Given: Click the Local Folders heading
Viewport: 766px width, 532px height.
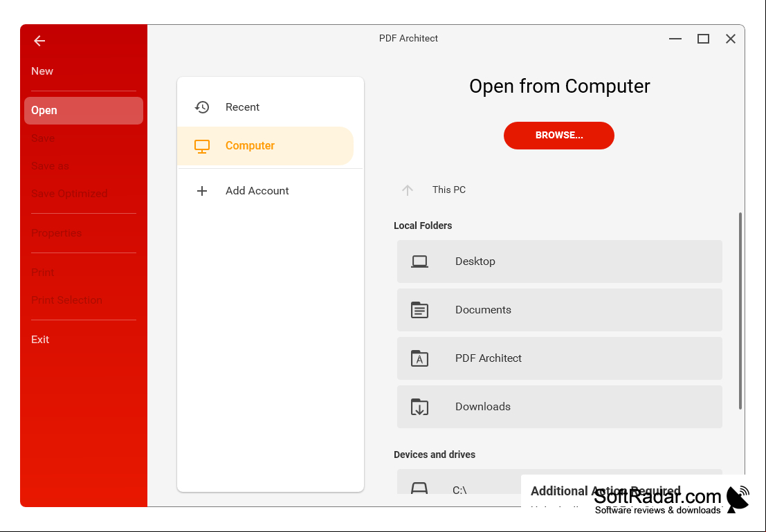Looking at the screenshot, I should pos(423,226).
